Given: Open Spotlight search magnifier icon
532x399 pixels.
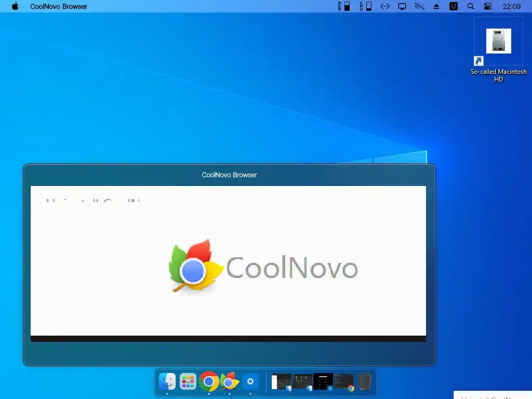Looking at the screenshot, I should 471,6.
